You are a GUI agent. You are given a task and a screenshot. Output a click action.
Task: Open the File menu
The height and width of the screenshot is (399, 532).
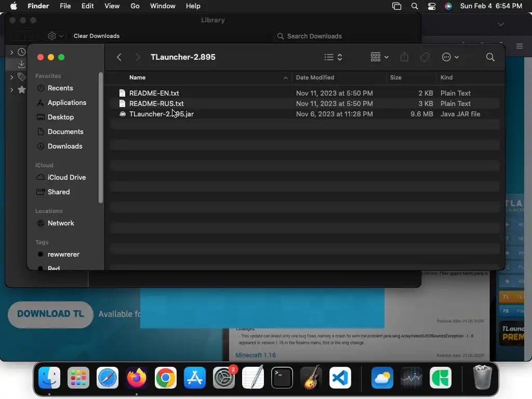[x=65, y=6]
